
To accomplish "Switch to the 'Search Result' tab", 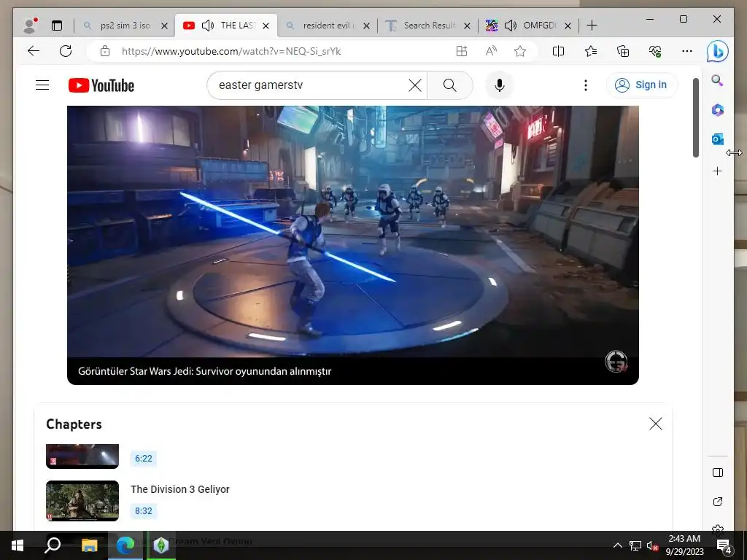I will (x=429, y=26).
